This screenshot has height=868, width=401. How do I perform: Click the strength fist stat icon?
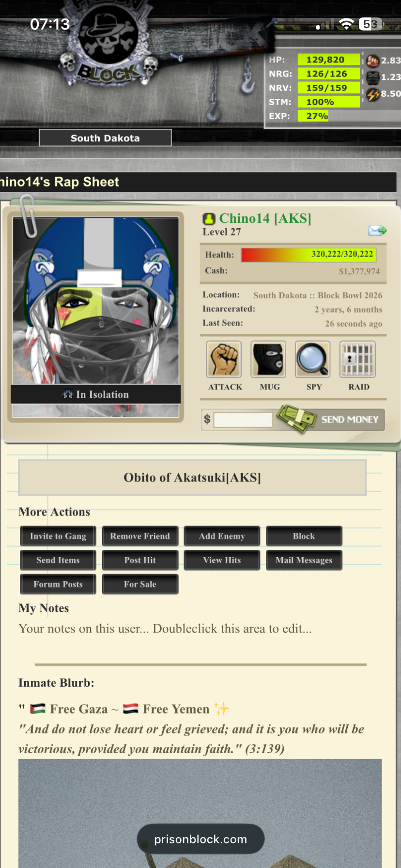click(372, 61)
